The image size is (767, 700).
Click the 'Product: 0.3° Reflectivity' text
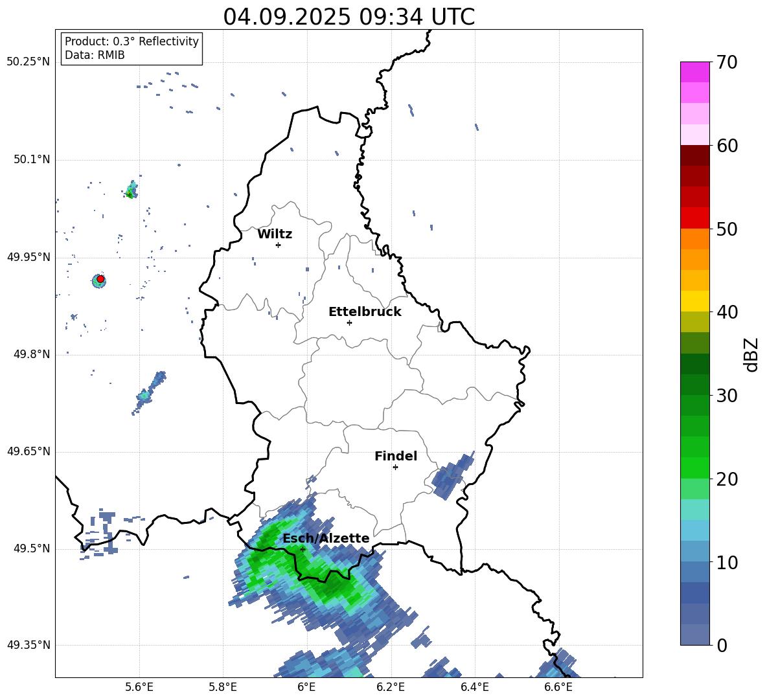(132, 41)
